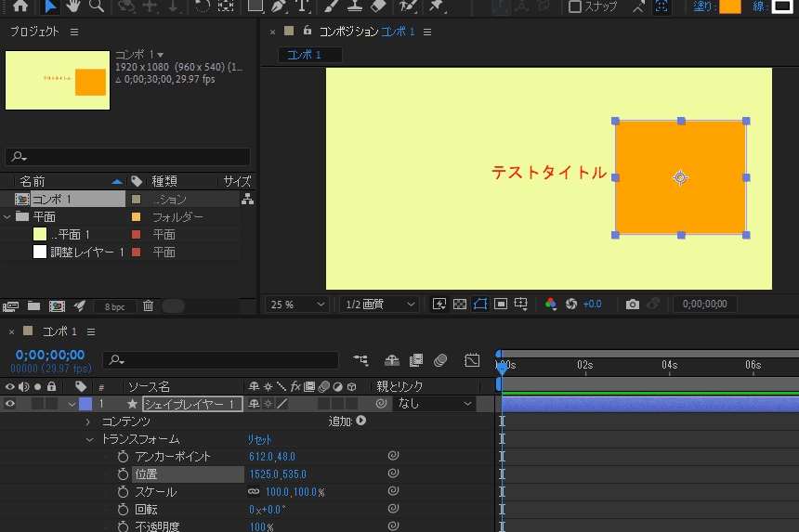
Task: Enable the スナップ checkbox
Action: point(575,6)
